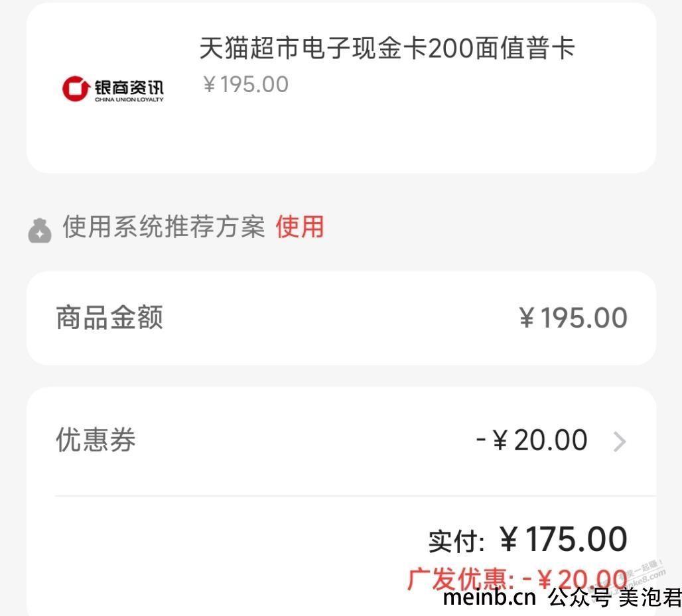682x616 pixels.
Task: Click the 公众号 美泡君 watermark
Action: (x=614, y=597)
